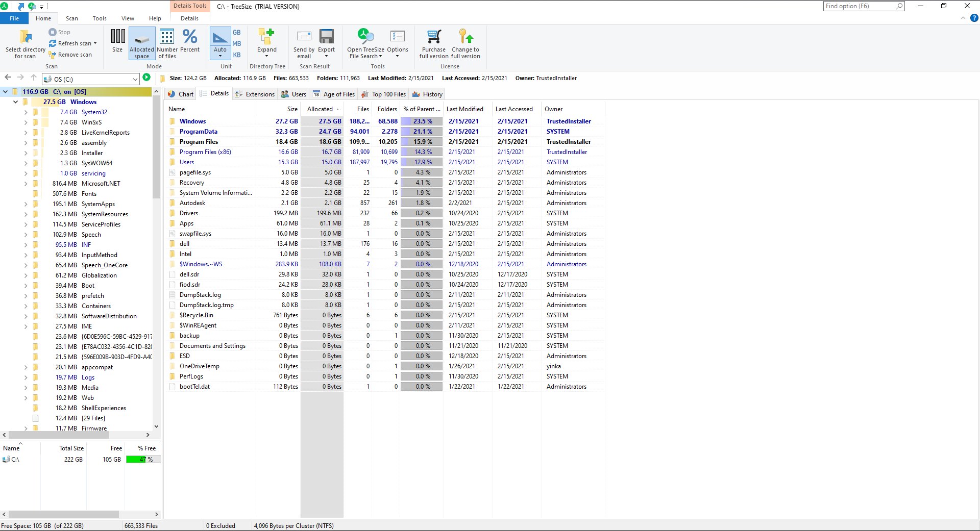Image resolution: width=980 pixels, height=531 pixels.
Task: Select the pagefile.sys row name
Action: [195, 172]
